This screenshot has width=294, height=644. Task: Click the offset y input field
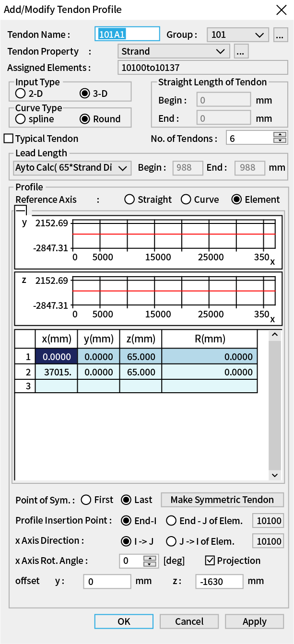click(x=107, y=581)
